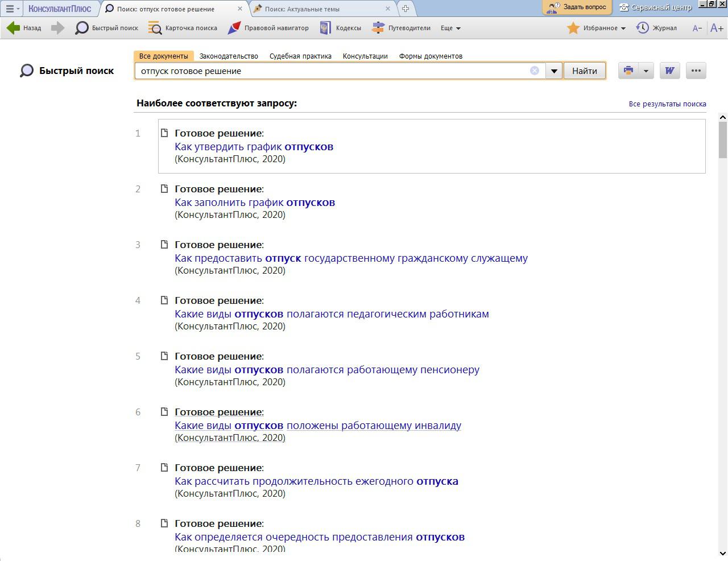Viewport: 728px width, 561px height.
Task: Click the Все результаты поиска link
Action: pyautogui.click(x=667, y=104)
